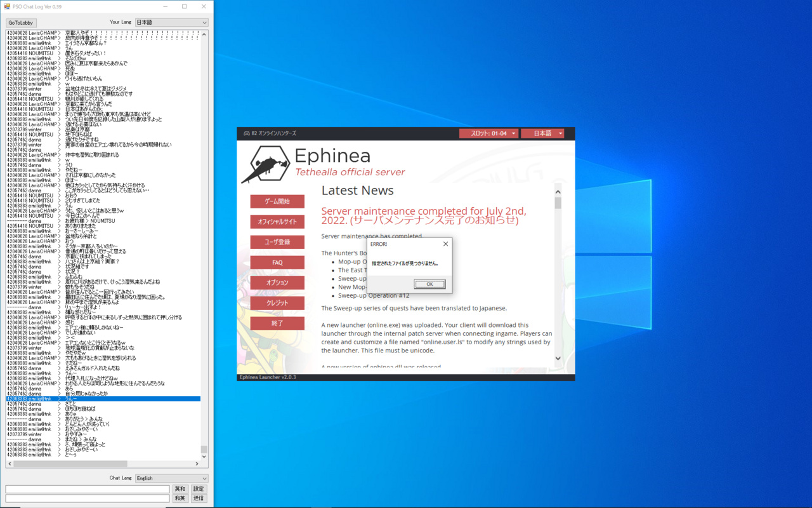Click 終了 to exit the launcher
The width and height of the screenshot is (812, 508).
[x=277, y=323]
